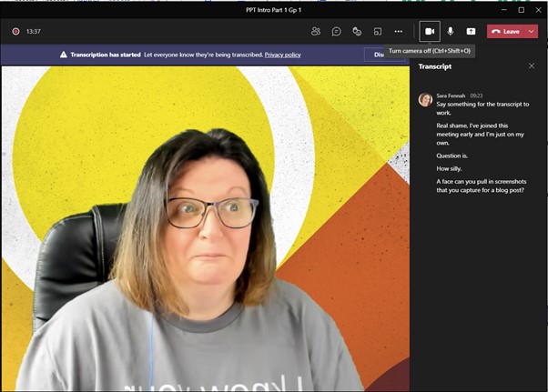Open the participants panel
This screenshot has width=548, height=392.
316,31
